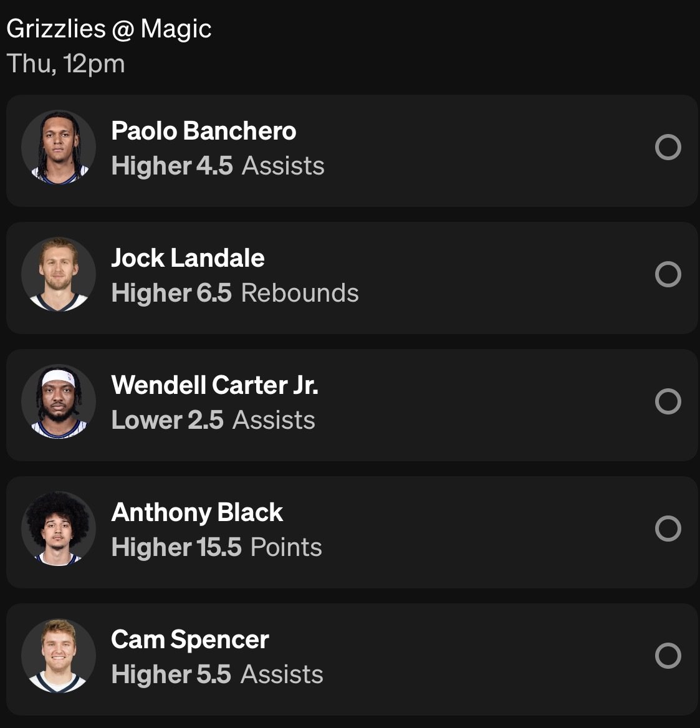
Task: Select the Jock Landale pick circle
Action: (x=668, y=275)
